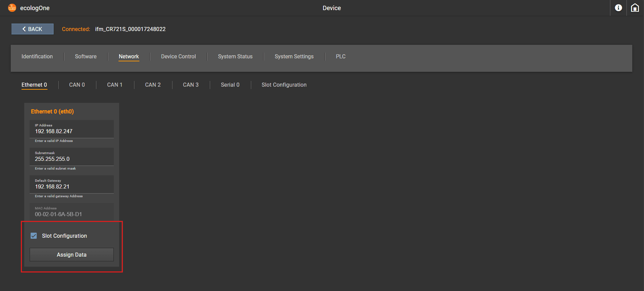Open the System Settings tab
The image size is (644, 291).
294,57
